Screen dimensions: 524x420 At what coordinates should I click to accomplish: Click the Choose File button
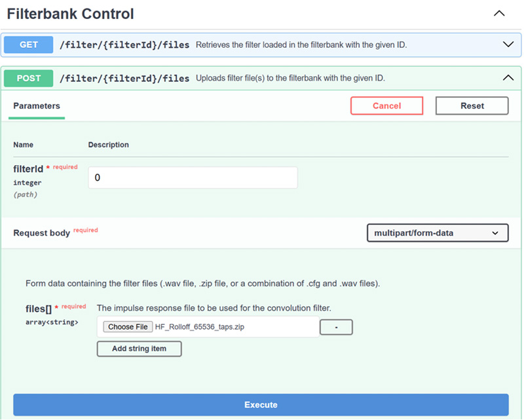click(128, 327)
